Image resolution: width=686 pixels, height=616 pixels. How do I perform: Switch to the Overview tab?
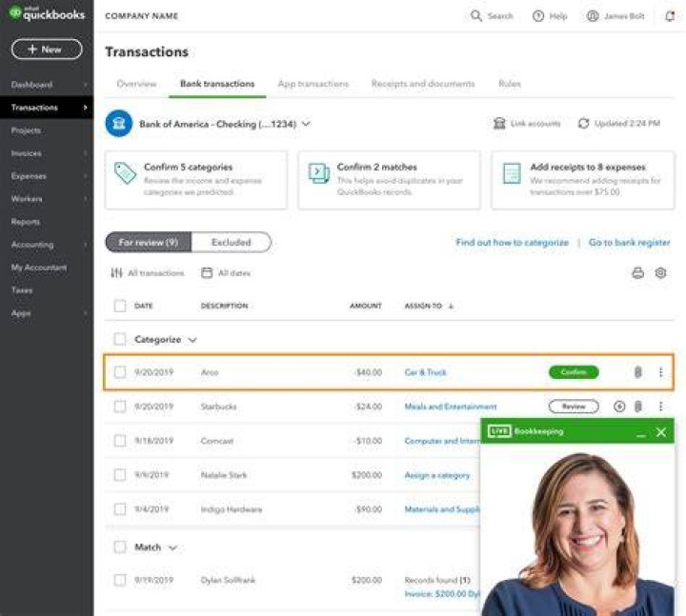[x=136, y=84]
